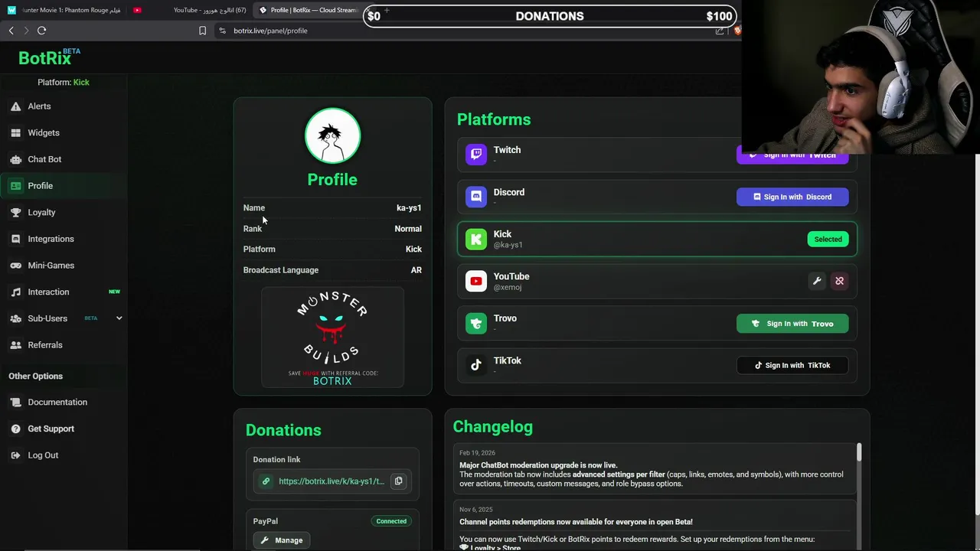
Task: Click the BotRix BETA logo
Action: (49, 57)
